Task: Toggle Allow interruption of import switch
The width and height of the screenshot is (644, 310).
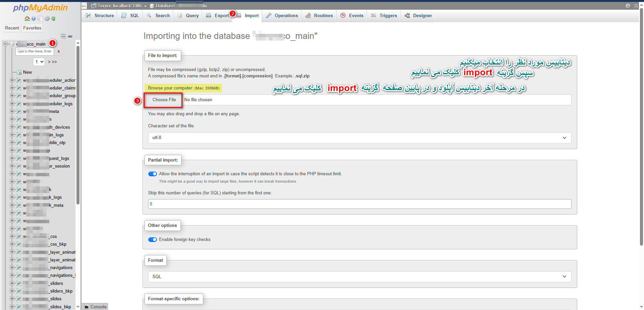Action: pos(153,174)
